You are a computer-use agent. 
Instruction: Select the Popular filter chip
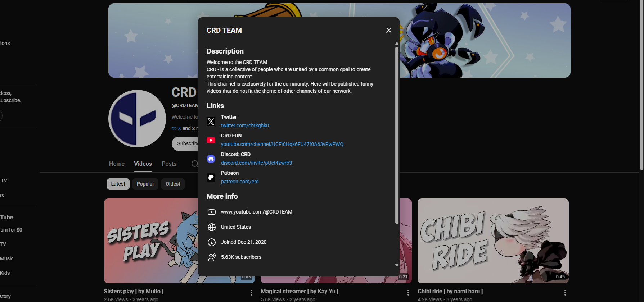pyautogui.click(x=145, y=184)
